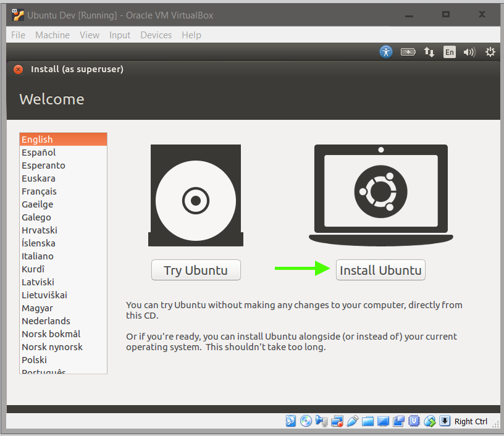This screenshot has height=436, width=504.
Task: Select Gaeilge in the language list
Action: 64,204
